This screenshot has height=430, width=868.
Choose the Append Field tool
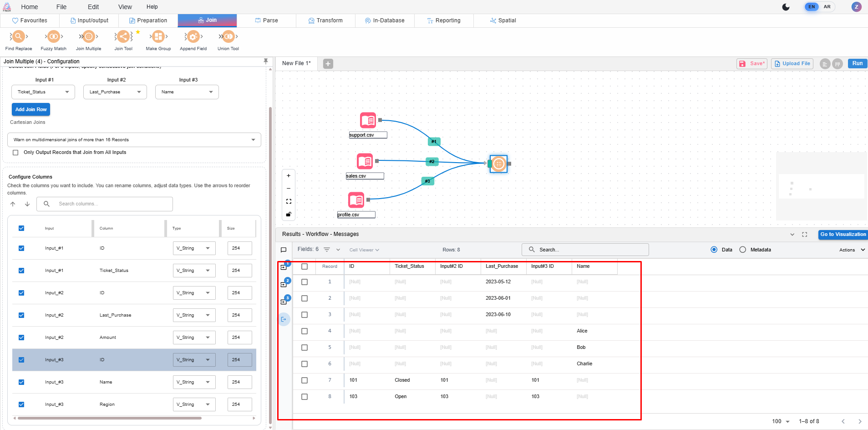point(193,37)
